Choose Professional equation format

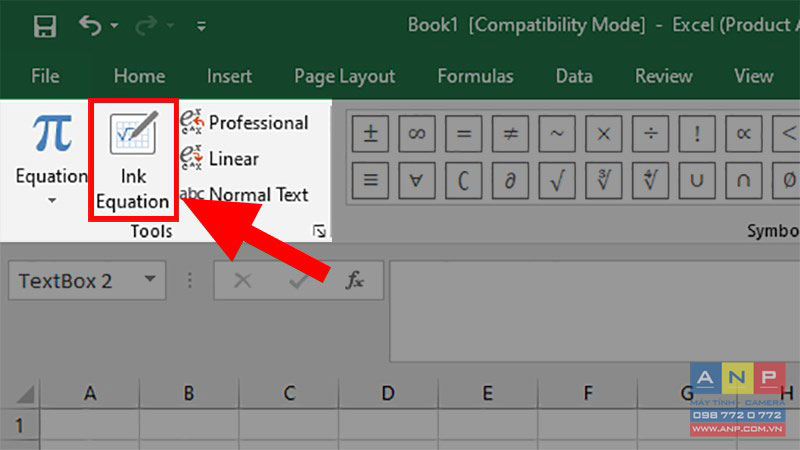[x=244, y=123]
